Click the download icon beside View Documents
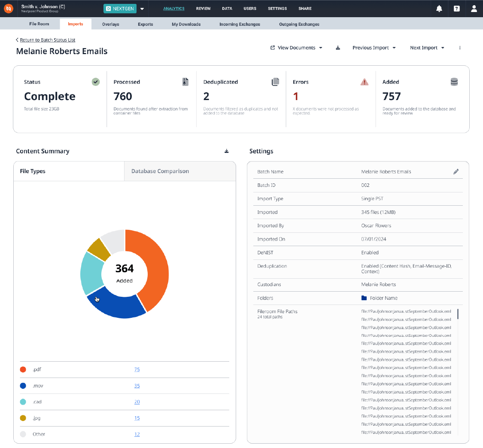The width and height of the screenshot is (483, 448). [x=338, y=48]
